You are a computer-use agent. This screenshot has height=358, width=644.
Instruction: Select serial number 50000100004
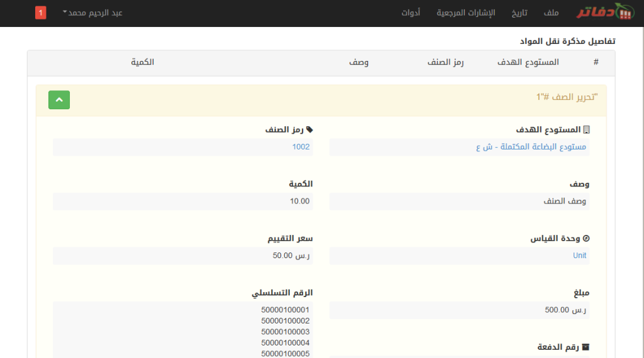pyautogui.click(x=285, y=343)
